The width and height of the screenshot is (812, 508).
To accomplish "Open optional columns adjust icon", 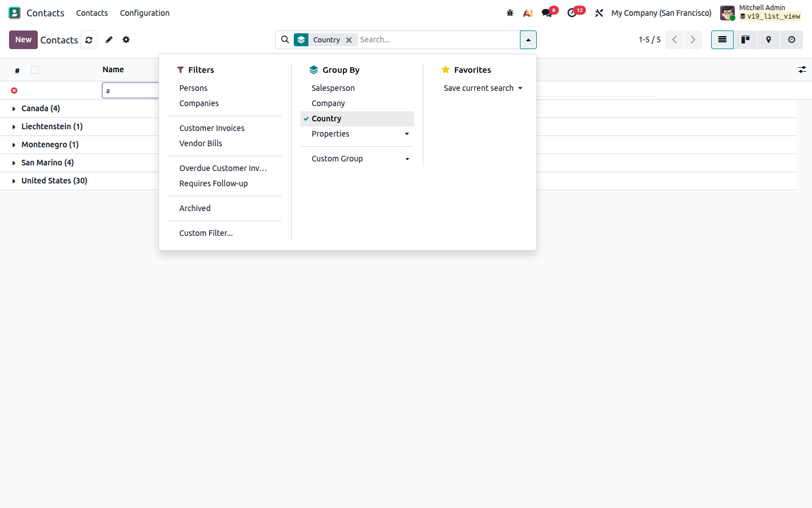I will pos(802,69).
